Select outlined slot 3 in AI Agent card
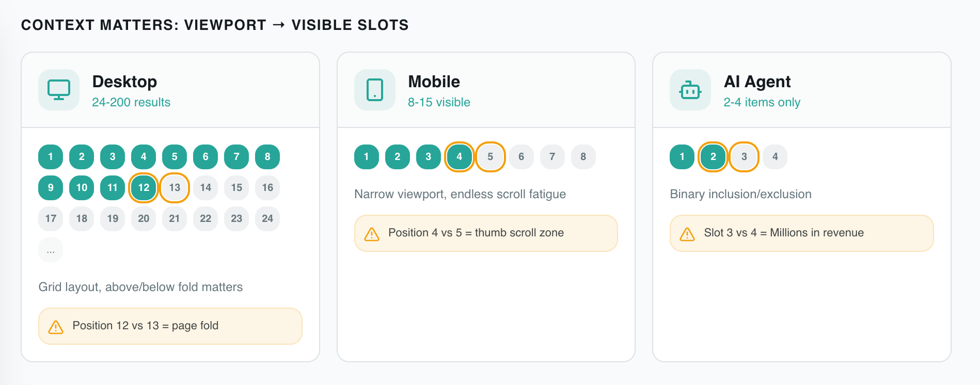The height and width of the screenshot is (385, 980). (744, 157)
